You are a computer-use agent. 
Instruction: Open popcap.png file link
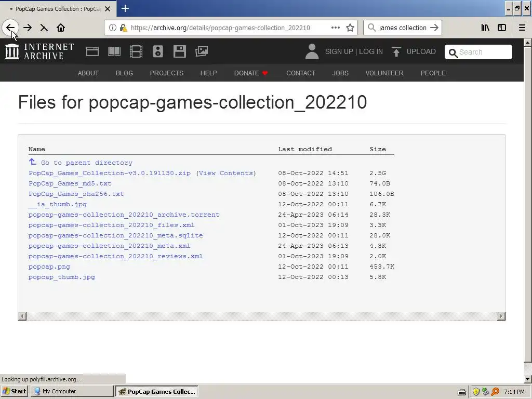pos(49,267)
